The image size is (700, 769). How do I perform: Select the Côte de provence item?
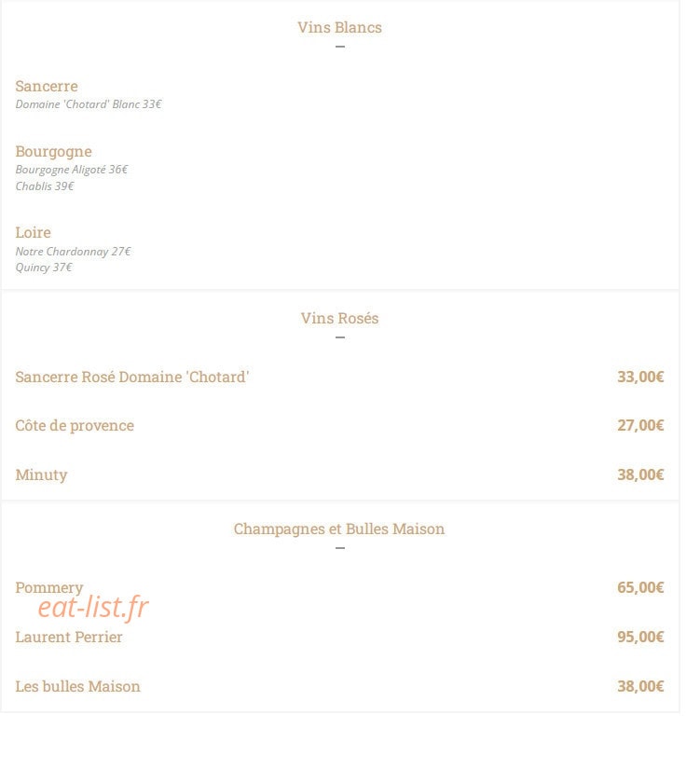click(75, 426)
